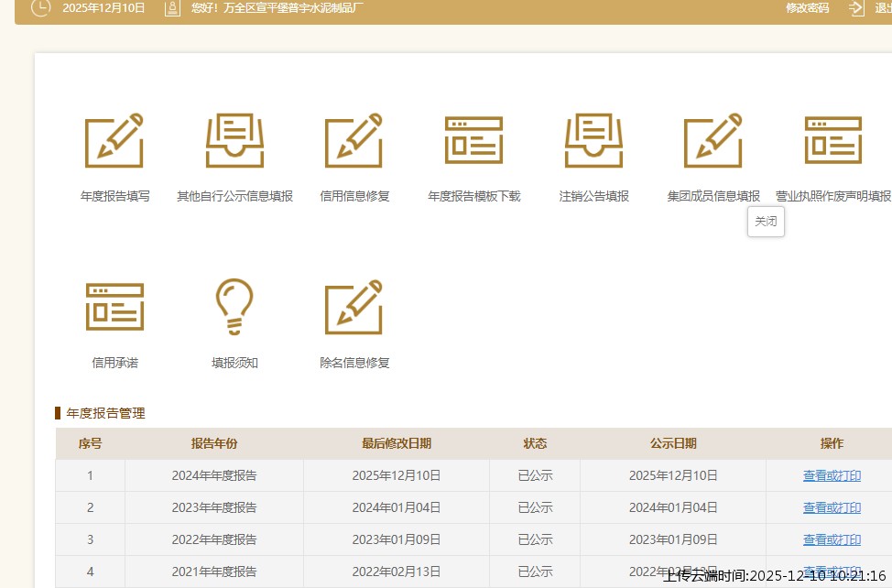Click the logout arrow icon at top right

coord(855,9)
